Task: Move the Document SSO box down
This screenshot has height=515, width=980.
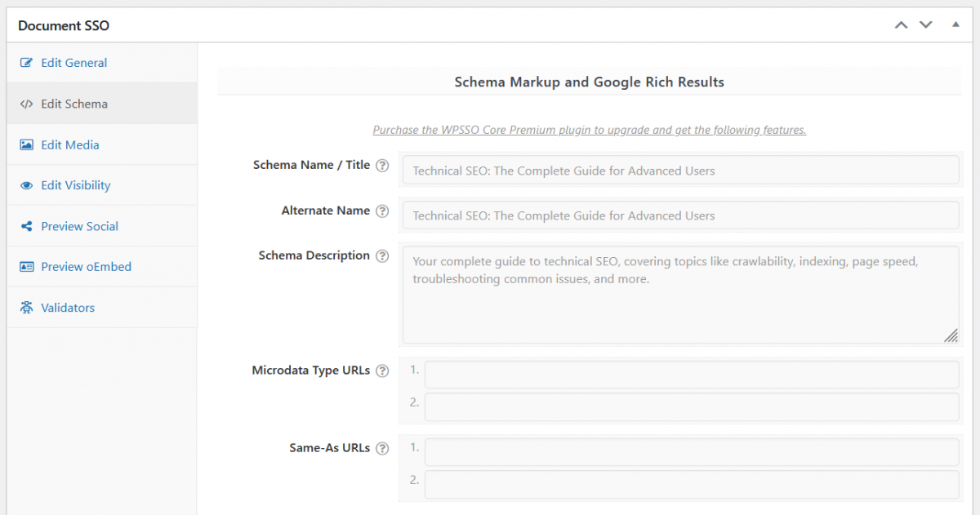Action: [x=926, y=24]
